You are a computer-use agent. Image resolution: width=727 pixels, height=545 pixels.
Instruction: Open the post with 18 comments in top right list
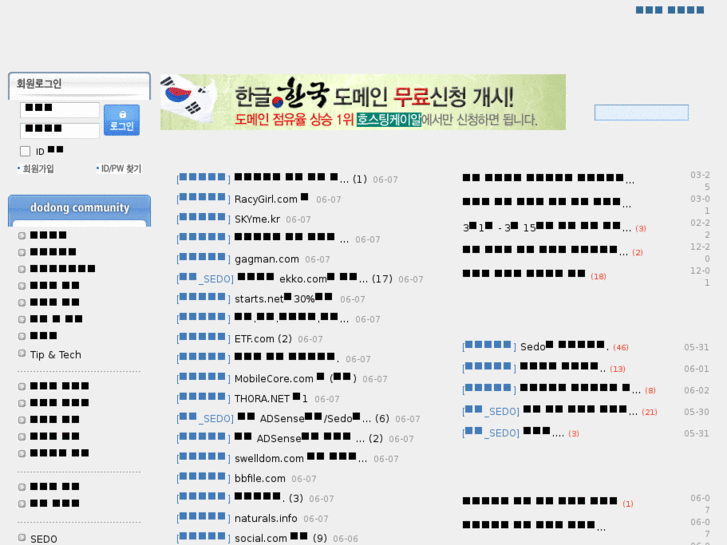(524, 274)
